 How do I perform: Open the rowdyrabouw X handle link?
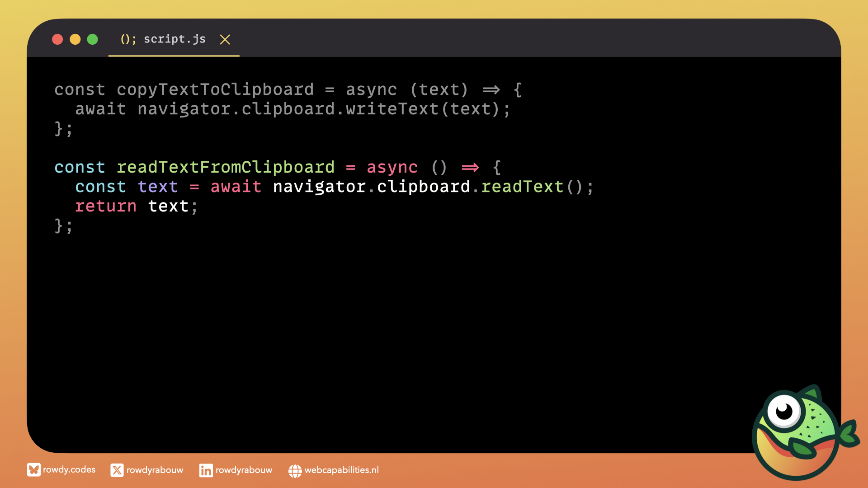[155, 470]
